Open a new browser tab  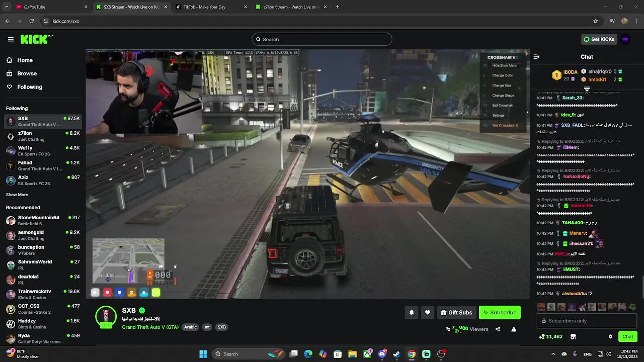[337, 7]
